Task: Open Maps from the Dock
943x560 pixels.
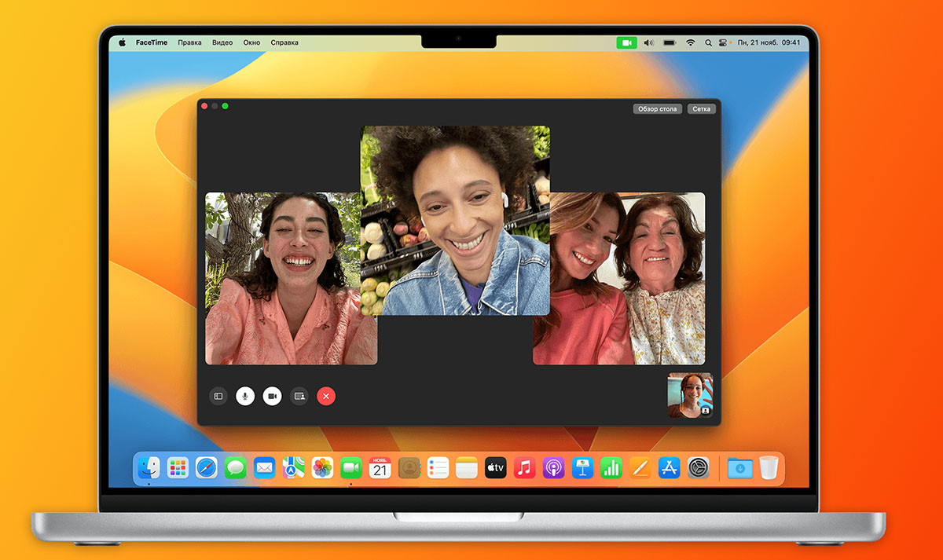Action: [x=293, y=468]
